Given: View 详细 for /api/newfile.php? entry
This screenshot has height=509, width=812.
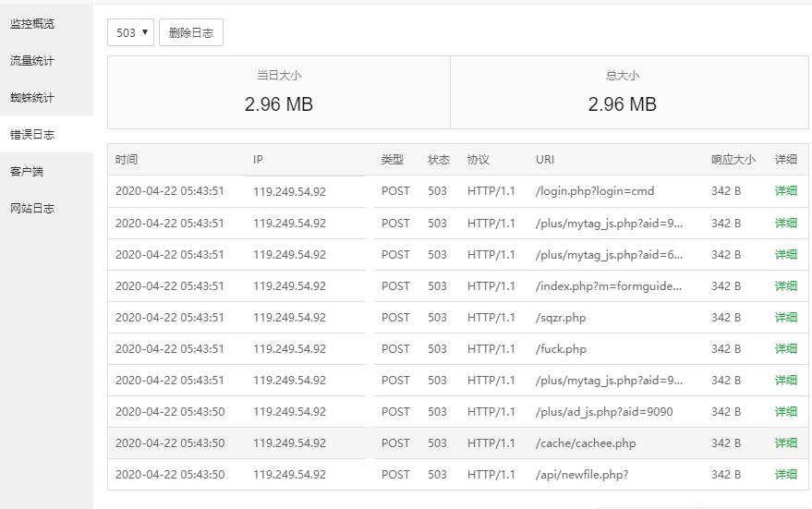Looking at the screenshot, I should coord(785,474).
